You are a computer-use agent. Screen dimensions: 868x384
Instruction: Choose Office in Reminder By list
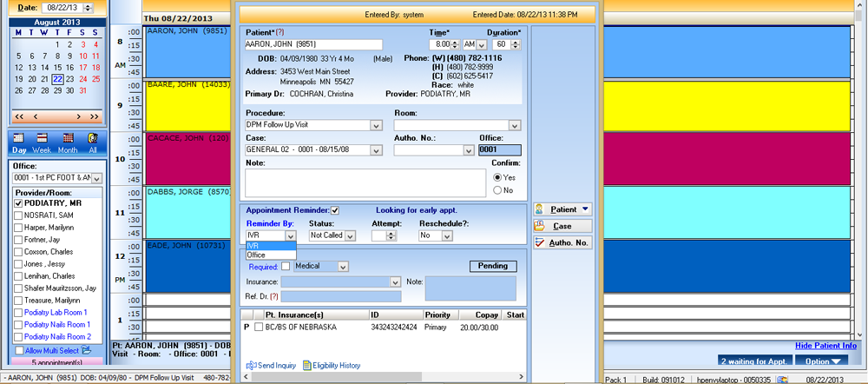click(257, 255)
